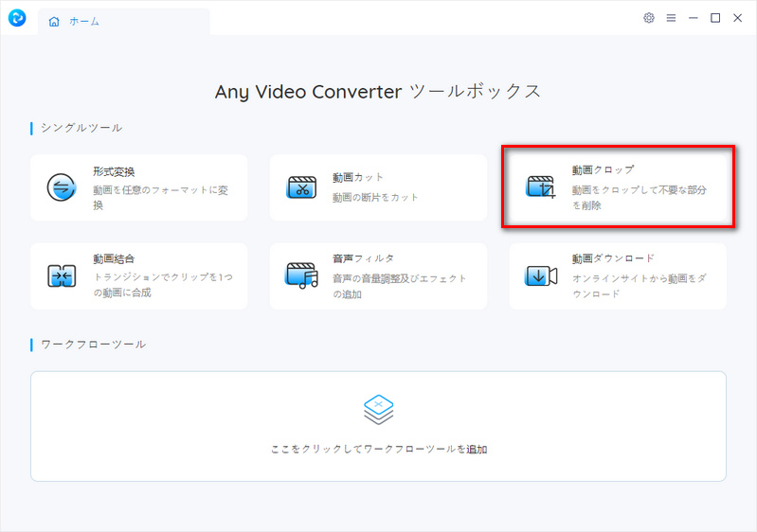
Task: Maximize the window
Action: click(x=715, y=18)
